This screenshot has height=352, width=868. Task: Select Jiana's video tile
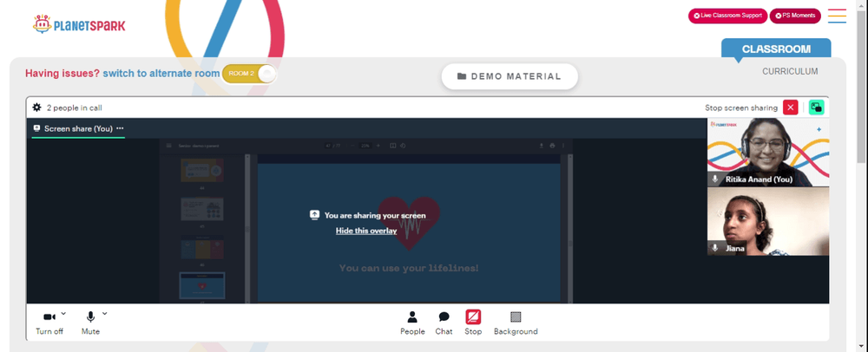click(768, 221)
